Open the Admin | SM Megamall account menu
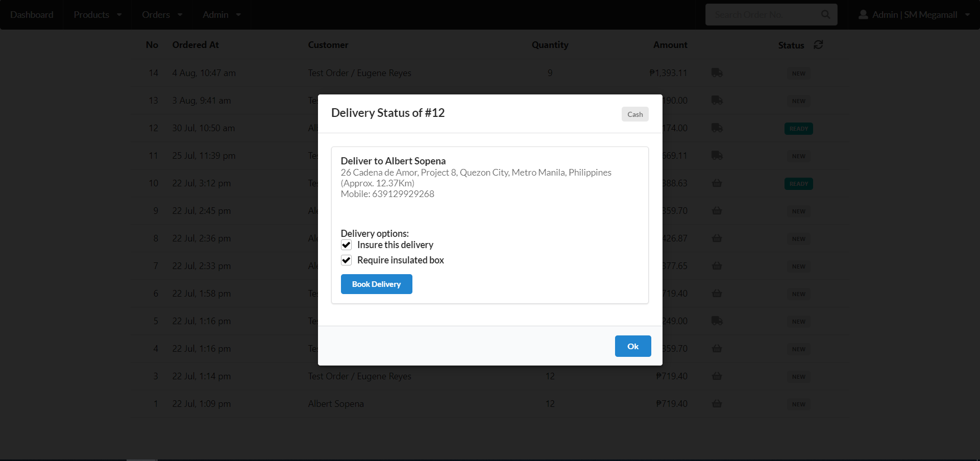This screenshot has width=980, height=461. point(915,15)
